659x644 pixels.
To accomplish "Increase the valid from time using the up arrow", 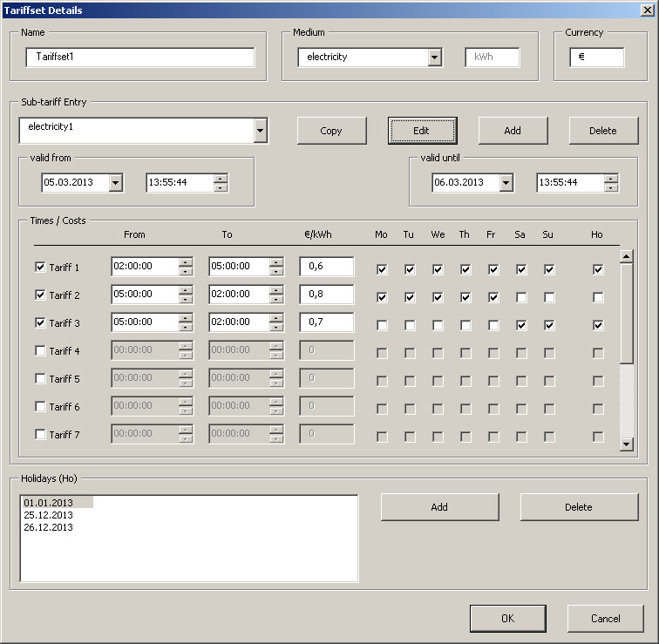I will click(x=221, y=179).
